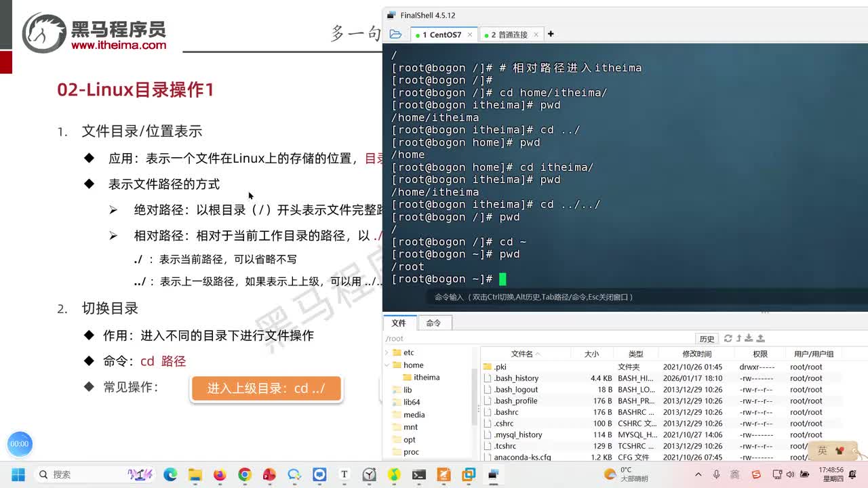Click the upload file icon
The height and width of the screenshot is (488, 868).
pos(760,338)
